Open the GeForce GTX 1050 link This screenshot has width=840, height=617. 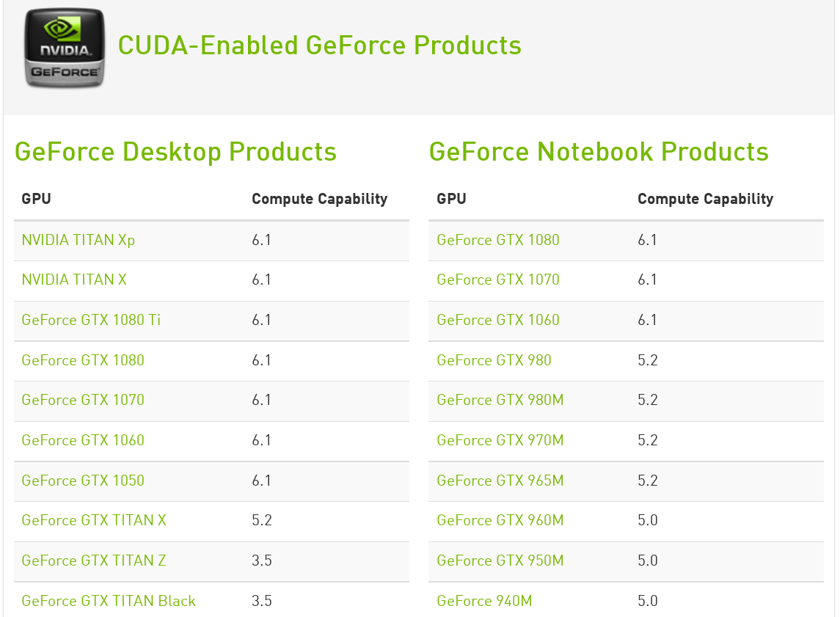83,481
